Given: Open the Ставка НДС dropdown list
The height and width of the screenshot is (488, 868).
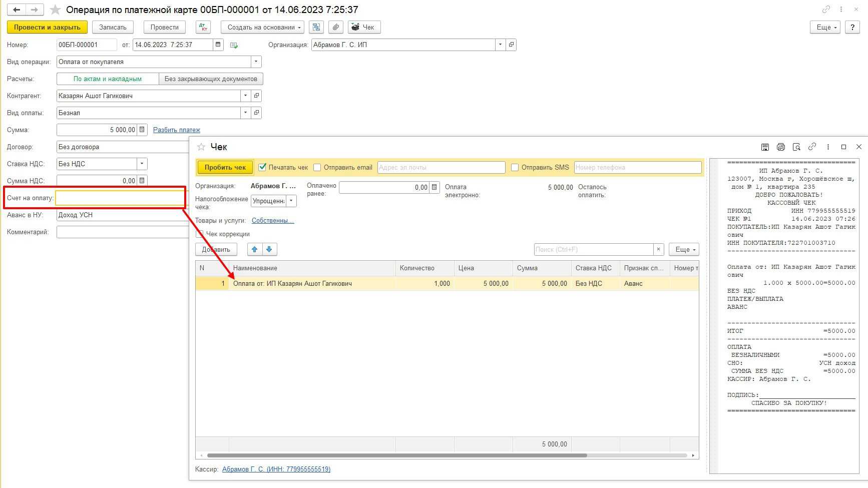Looking at the screenshot, I should [x=142, y=164].
